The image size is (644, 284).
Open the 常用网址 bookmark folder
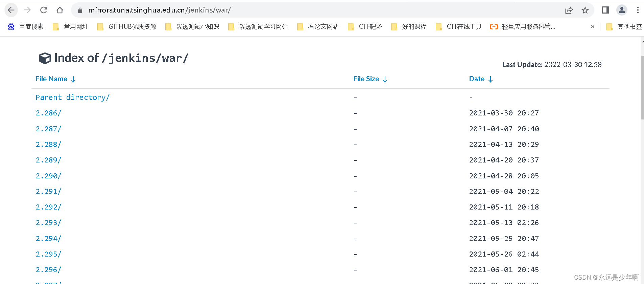[70, 27]
